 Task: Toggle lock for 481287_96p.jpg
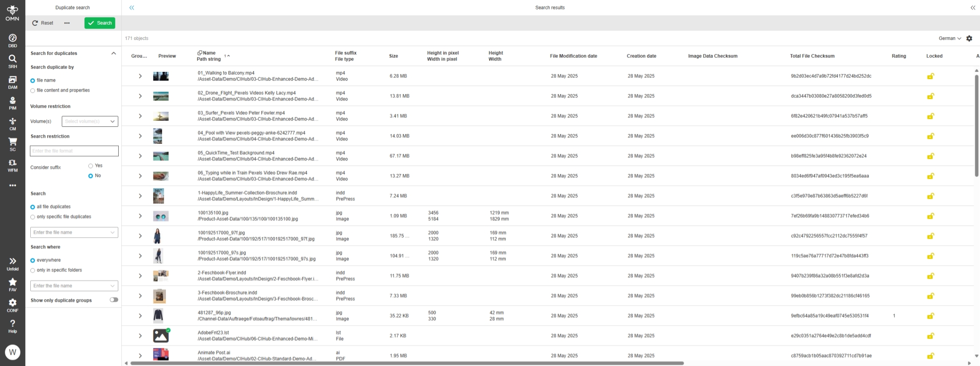930,316
